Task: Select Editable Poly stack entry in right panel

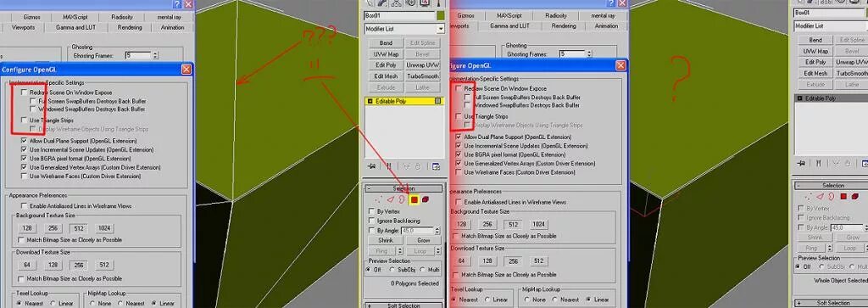Action: 831,98
